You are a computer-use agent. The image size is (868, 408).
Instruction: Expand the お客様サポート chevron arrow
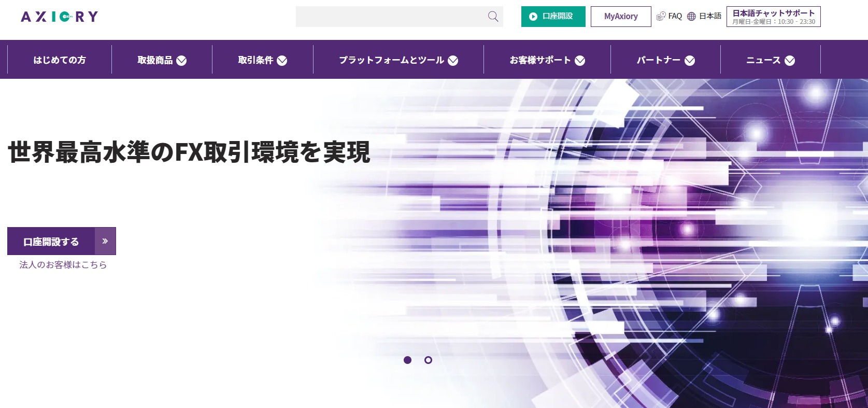tap(580, 61)
